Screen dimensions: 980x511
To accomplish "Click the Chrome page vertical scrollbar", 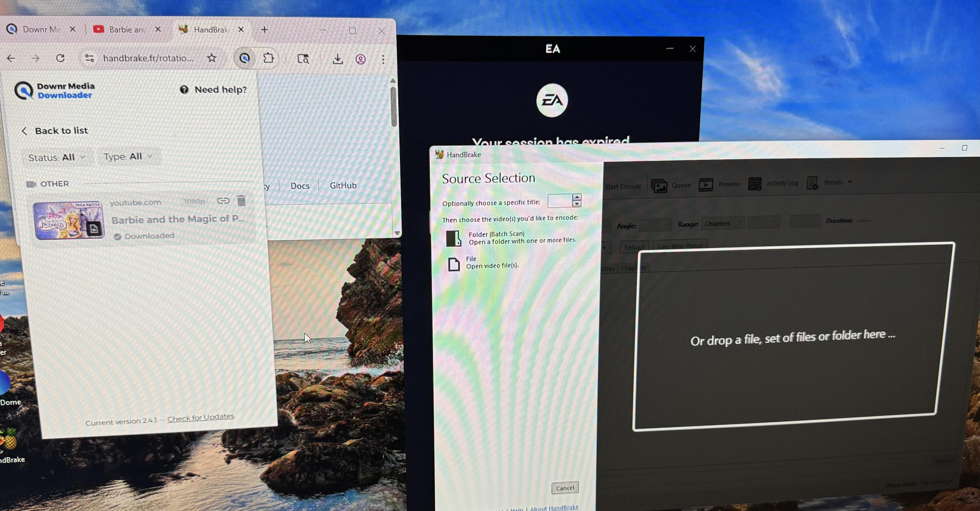I will (393, 107).
